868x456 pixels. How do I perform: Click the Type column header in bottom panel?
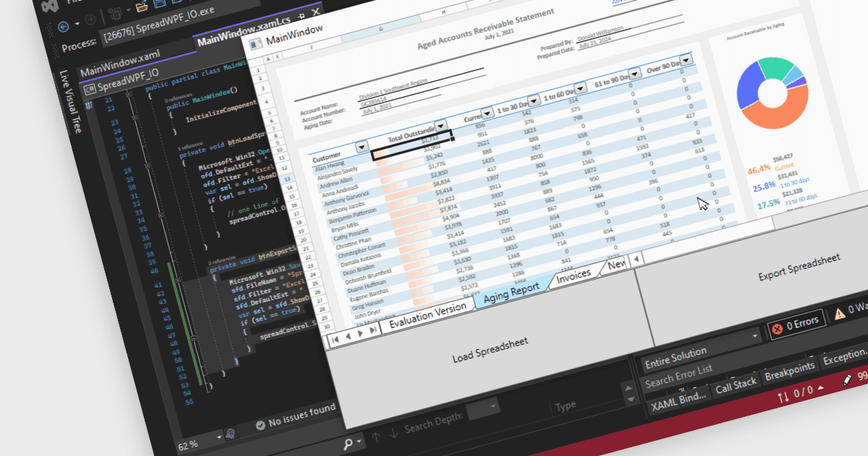(566, 406)
